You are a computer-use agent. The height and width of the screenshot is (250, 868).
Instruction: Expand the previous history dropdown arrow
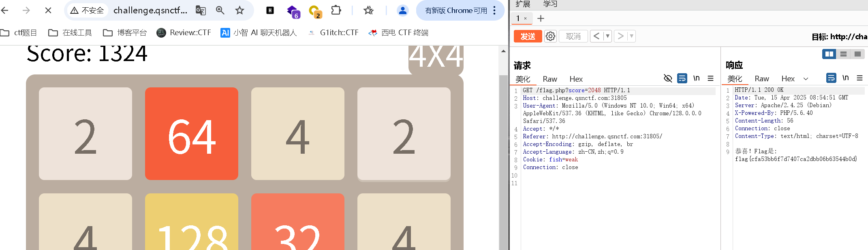(607, 36)
